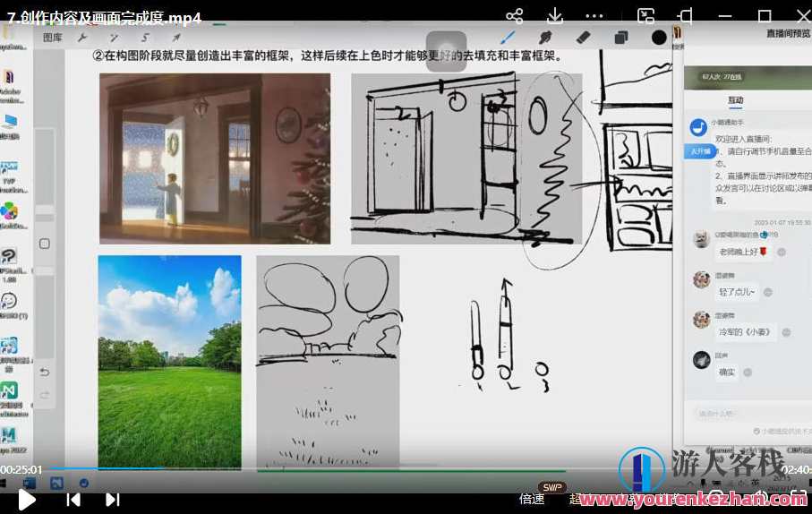This screenshot has width=812, height=514.
Task: Open the three-dots more options menu
Action: [594, 16]
